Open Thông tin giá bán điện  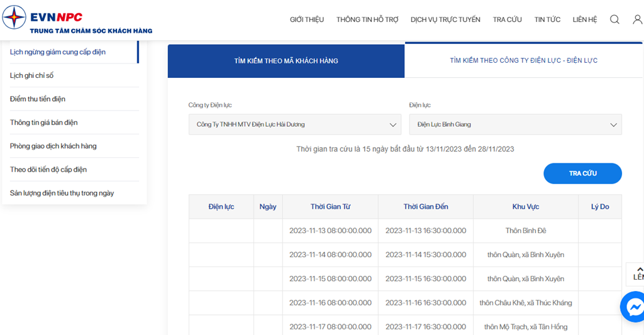[x=44, y=123]
